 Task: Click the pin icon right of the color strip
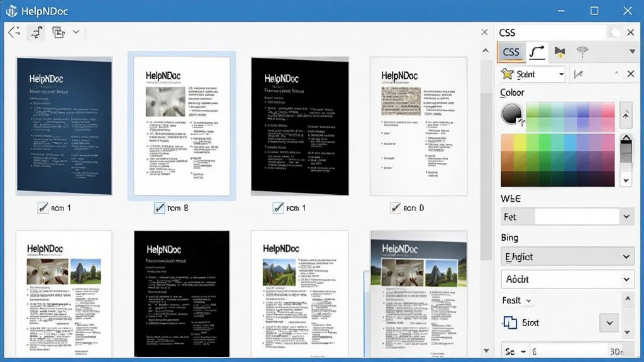(x=626, y=115)
